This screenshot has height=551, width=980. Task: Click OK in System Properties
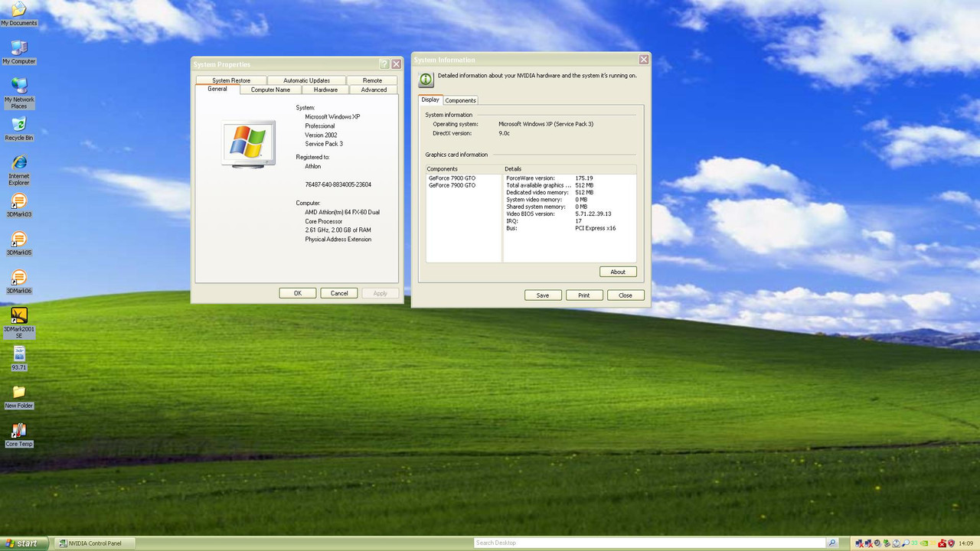[298, 293]
